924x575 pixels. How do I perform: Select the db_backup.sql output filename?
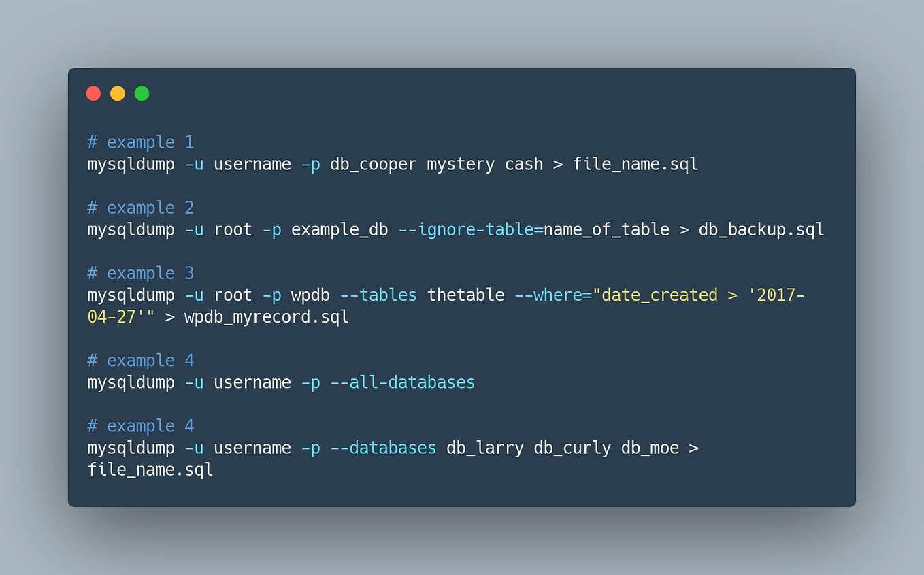[x=761, y=229]
